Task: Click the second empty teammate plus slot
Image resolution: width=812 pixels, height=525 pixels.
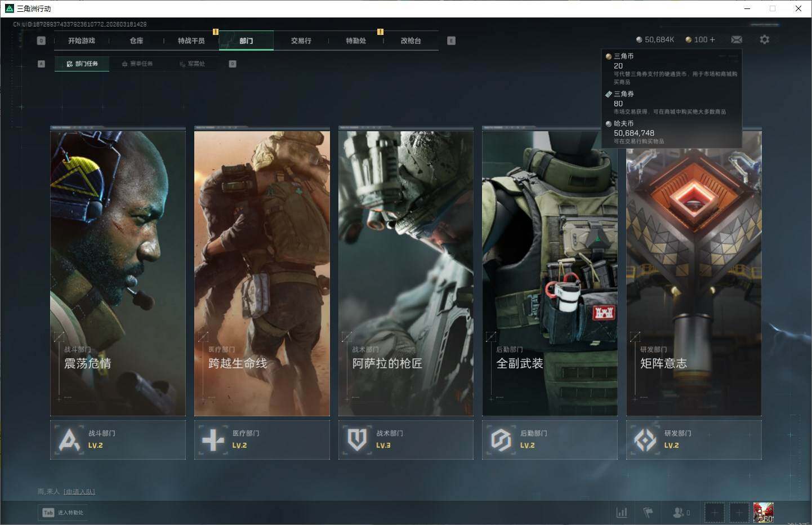Action: point(739,513)
